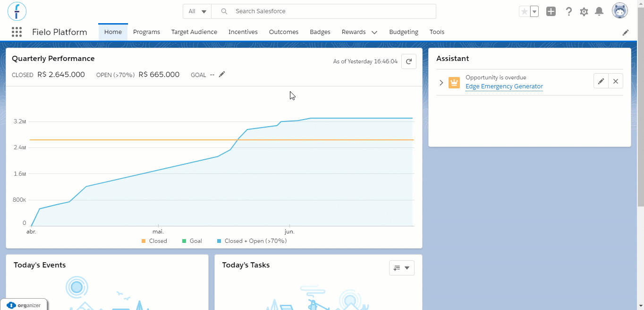Image resolution: width=644 pixels, height=310 pixels.
Task: Refresh the Quarterly Performance chart
Action: pyautogui.click(x=409, y=61)
